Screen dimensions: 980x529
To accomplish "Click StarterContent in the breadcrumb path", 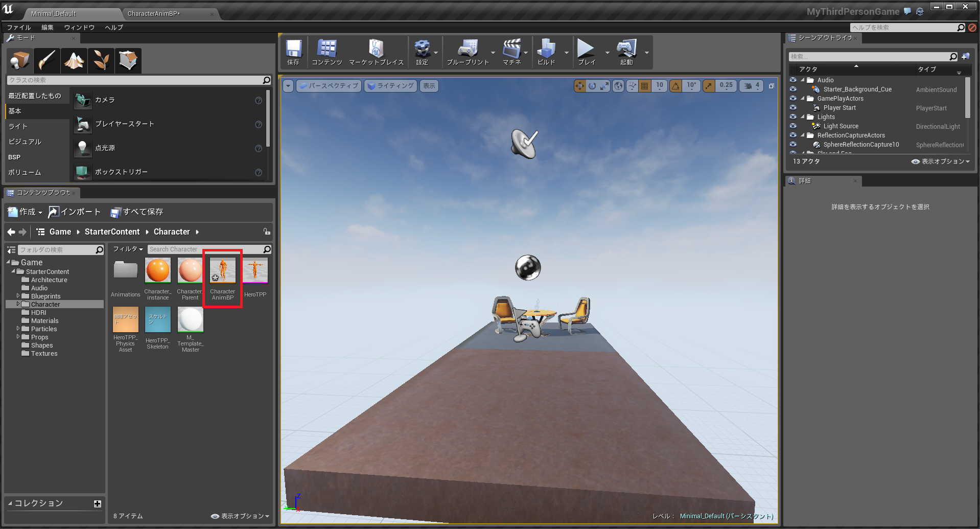I will (x=112, y=232).
